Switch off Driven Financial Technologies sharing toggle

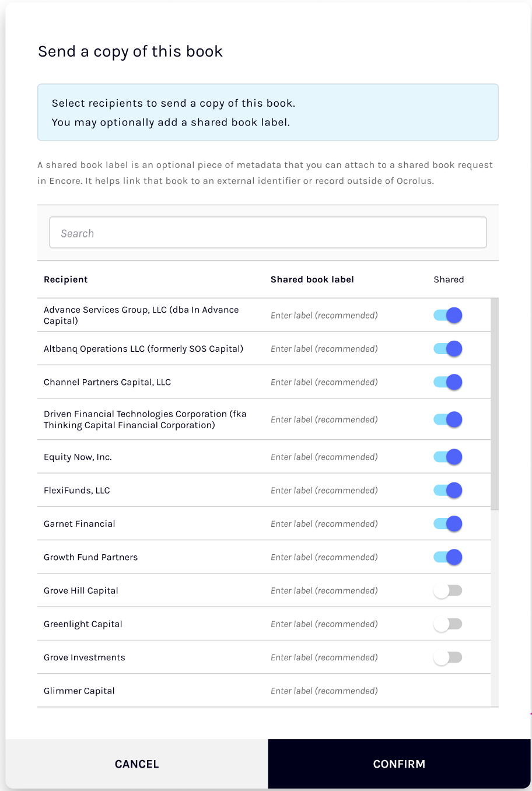(x=448, y=419)
